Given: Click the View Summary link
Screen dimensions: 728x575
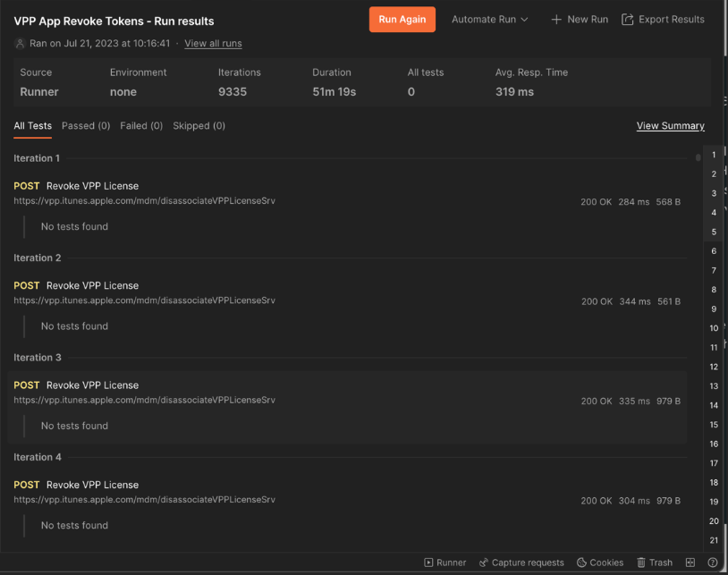Looking at the screenshot, I should tap(670, 126).
